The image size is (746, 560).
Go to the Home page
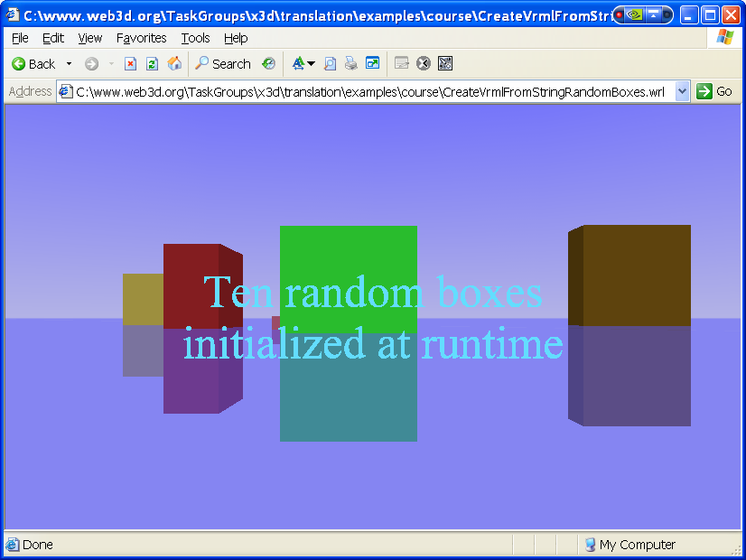174,64
